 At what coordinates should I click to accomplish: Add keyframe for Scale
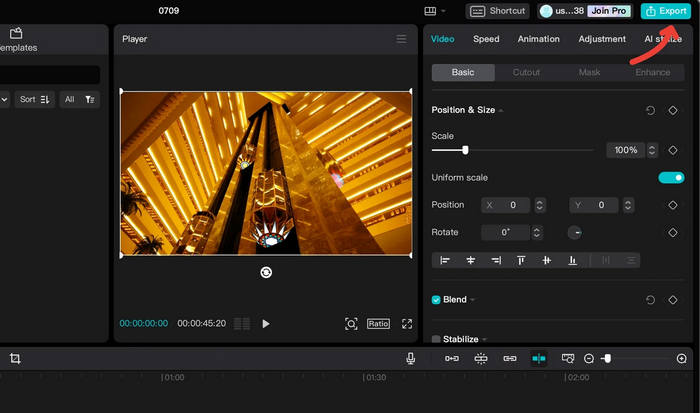point(673,150)
